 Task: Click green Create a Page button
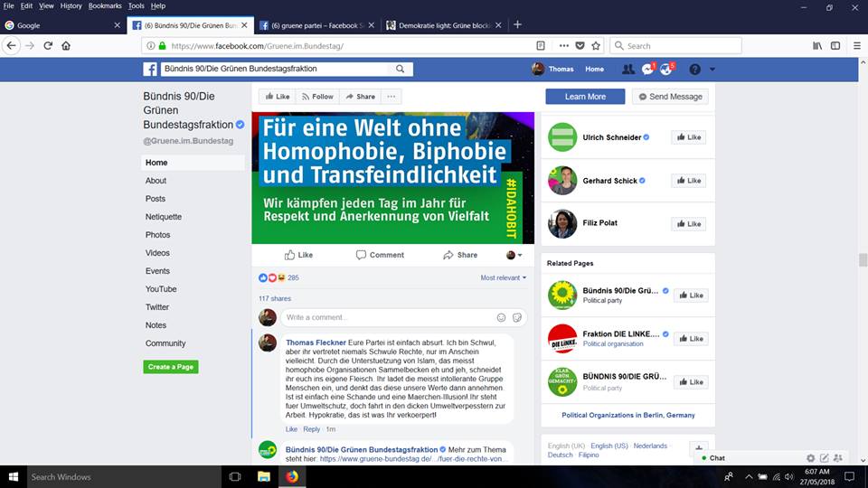(x=171, y=367)
